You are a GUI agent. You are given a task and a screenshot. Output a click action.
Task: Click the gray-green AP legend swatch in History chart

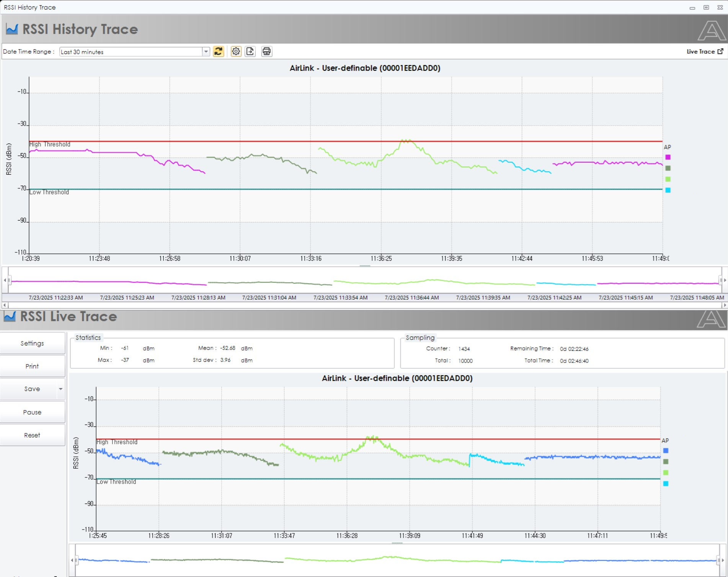point(668,168)
